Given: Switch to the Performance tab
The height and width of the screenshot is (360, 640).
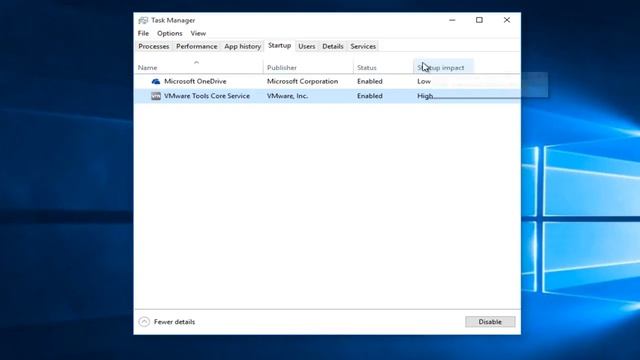Looking at the screenshot, I should click(x=197, y=47).
